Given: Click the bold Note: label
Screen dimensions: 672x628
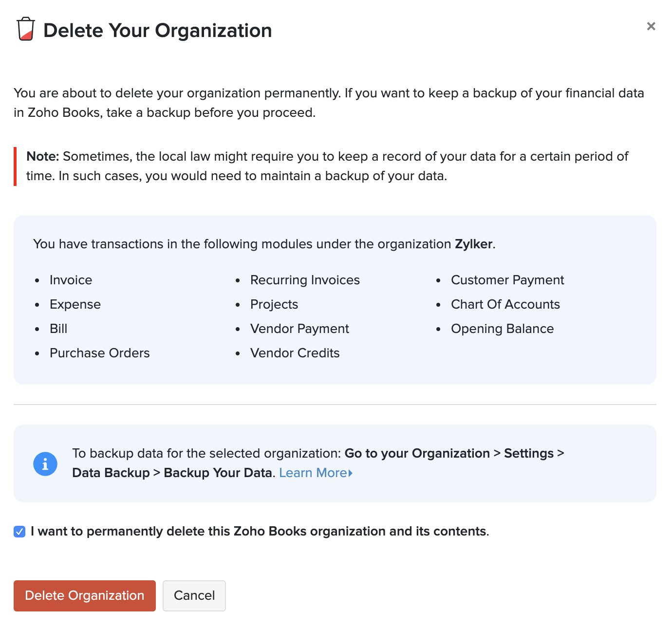Looking at the screenshot, I should click(42, 156).
